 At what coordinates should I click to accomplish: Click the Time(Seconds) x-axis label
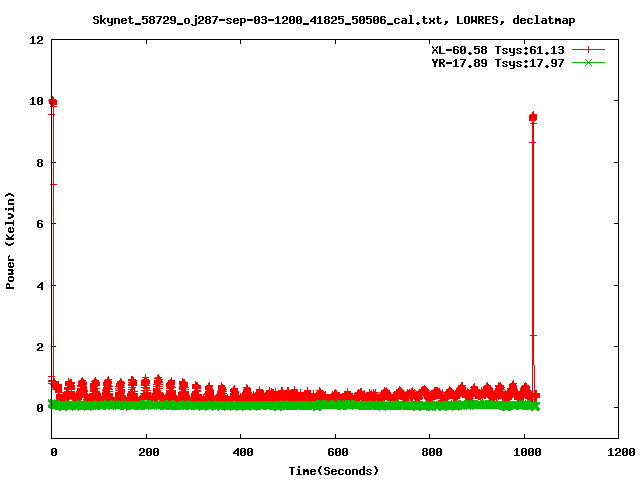(x=333, y=470)
